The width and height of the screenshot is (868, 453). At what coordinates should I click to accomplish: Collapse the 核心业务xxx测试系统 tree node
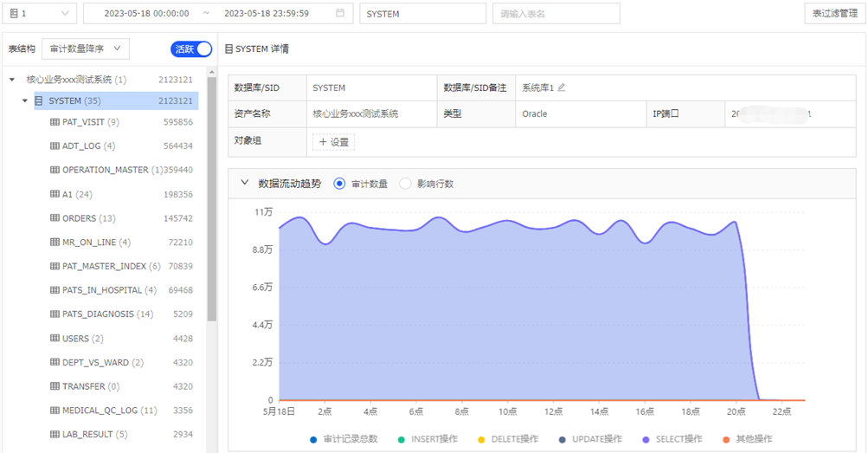point(12,80)
